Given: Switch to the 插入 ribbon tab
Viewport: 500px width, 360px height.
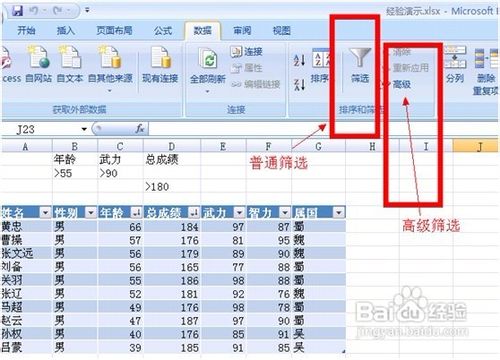Looking at the screenshot, I should point(66,31).
